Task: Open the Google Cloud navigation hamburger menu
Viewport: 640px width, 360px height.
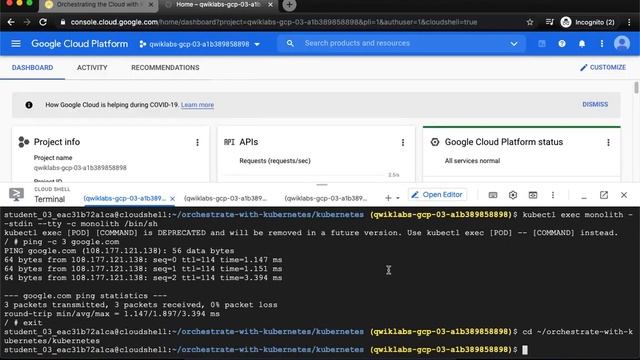Action: pos(16,43)
